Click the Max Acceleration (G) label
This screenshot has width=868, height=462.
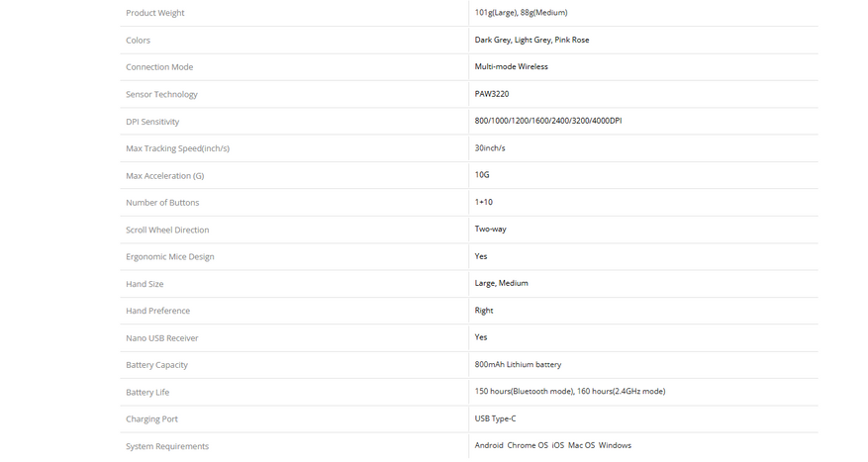164,175
